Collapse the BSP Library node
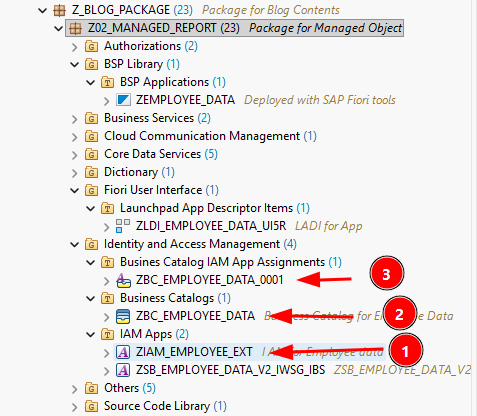The width and height of the screenshot is (477, 416). (75, 64)
